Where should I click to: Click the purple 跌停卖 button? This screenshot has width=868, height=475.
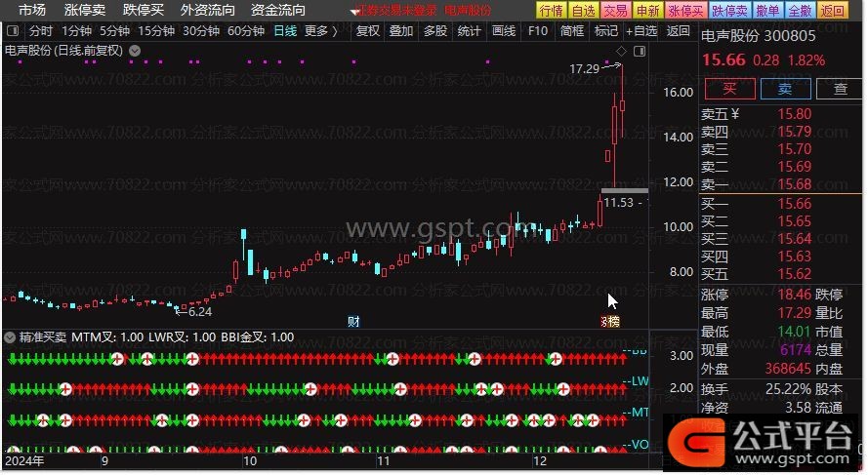point(729,11)
